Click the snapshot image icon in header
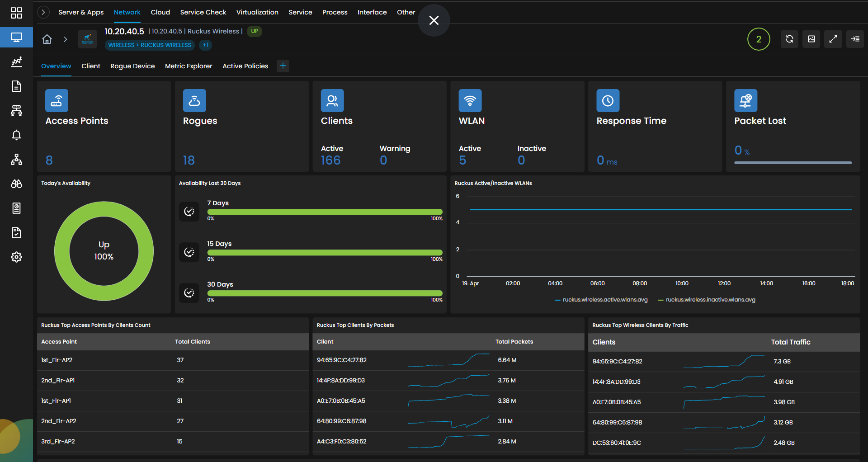The image size is (868, 462). 811,39
